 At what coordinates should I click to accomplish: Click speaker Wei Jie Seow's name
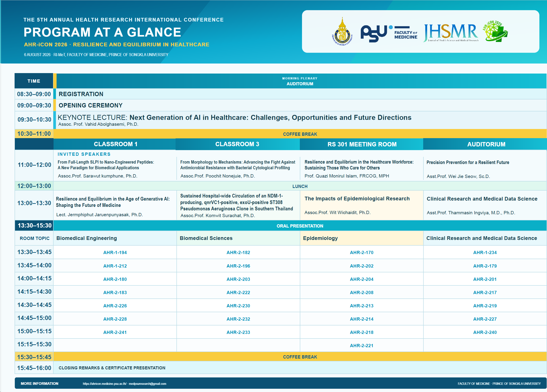(x=458, y=176)
